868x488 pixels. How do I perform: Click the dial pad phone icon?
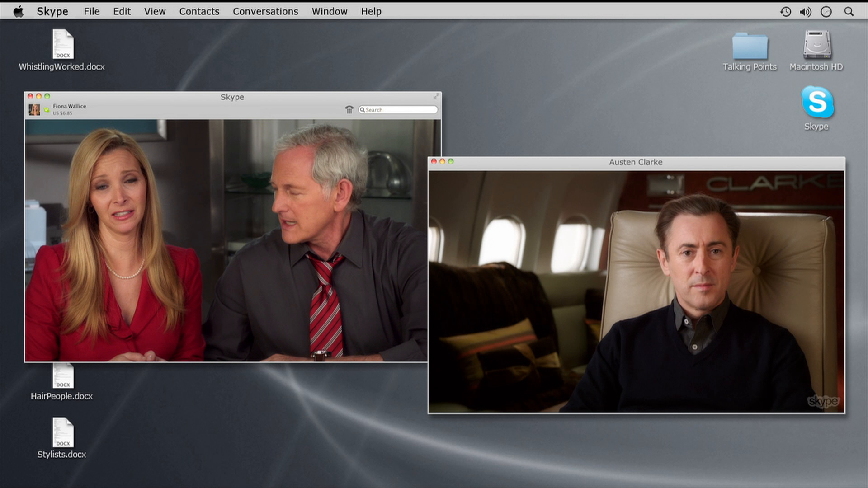tap(349, 110)
